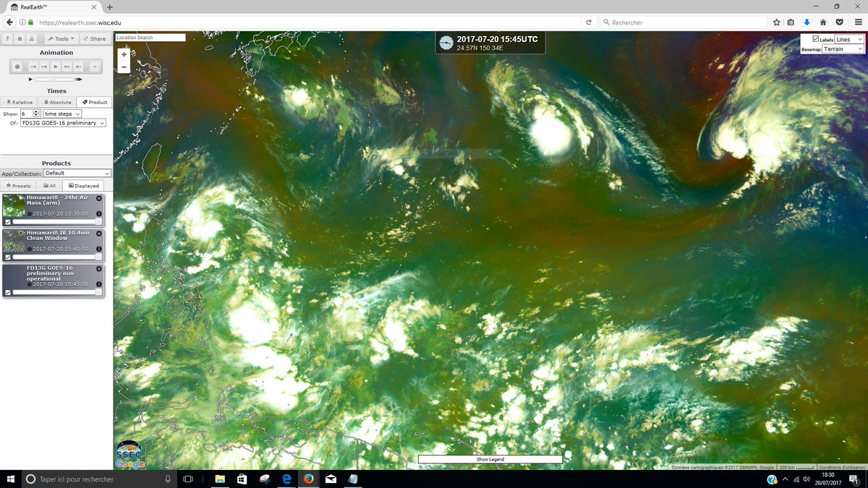This screenshot has height=488, width=868.
Task: Click the Show Legend button
Action: pos(490,459)
